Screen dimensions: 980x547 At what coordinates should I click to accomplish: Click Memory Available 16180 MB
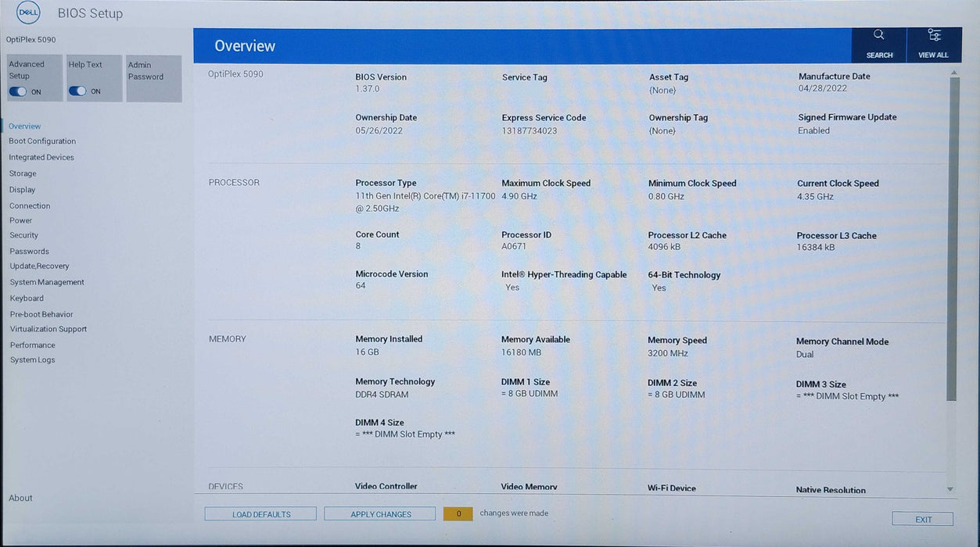pos(521,352)
